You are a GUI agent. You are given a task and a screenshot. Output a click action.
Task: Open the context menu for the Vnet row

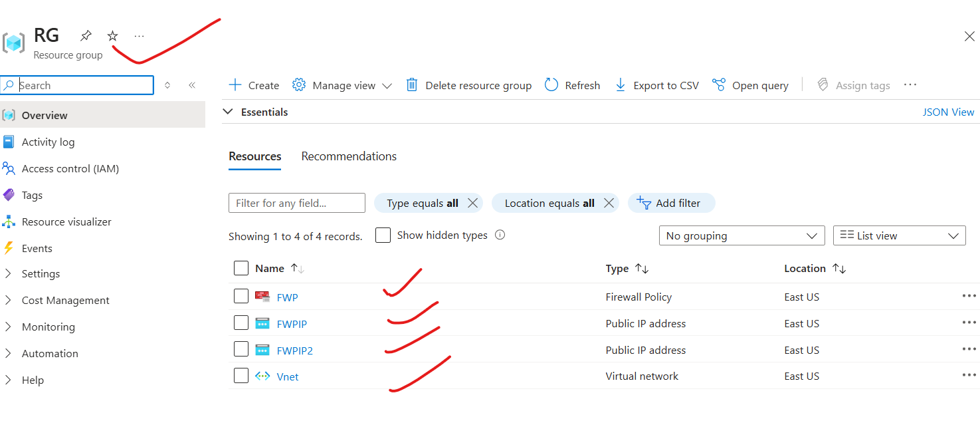pyautogui.click(x=969, y=375)
